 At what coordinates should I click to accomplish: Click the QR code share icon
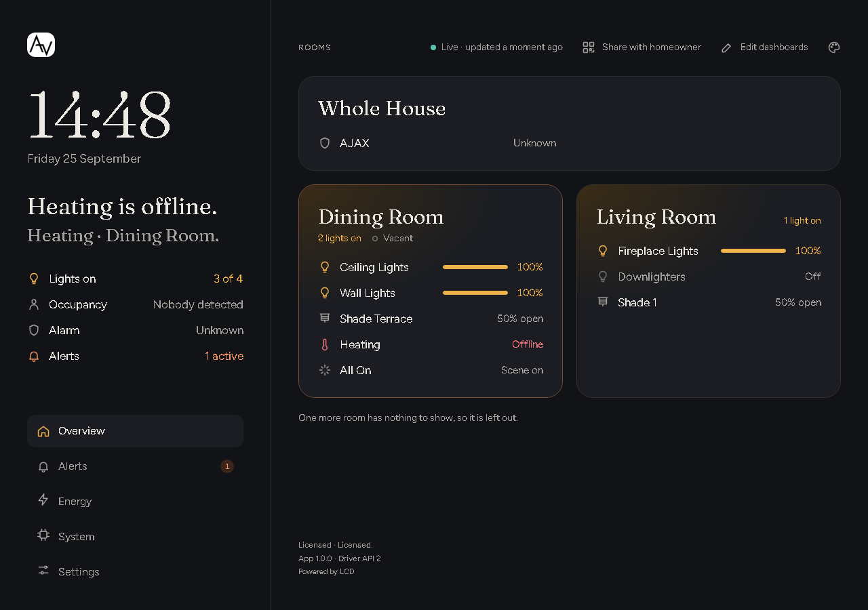(x=589, y=47)
